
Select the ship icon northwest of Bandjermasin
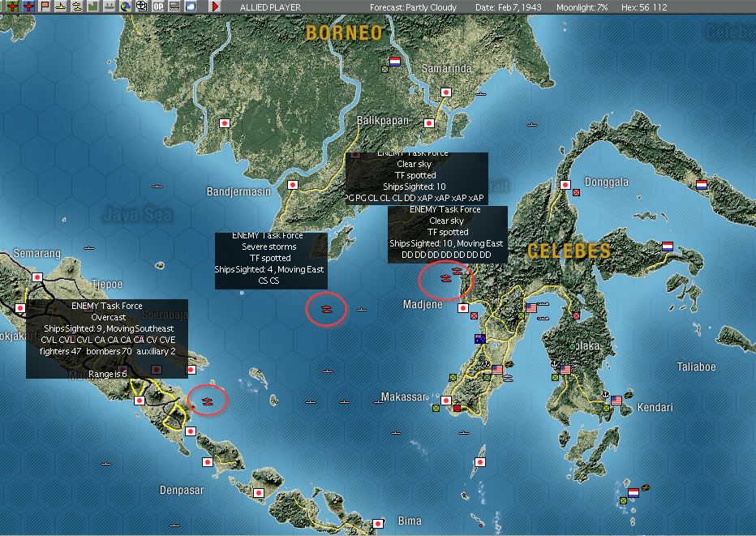[157, 186]
